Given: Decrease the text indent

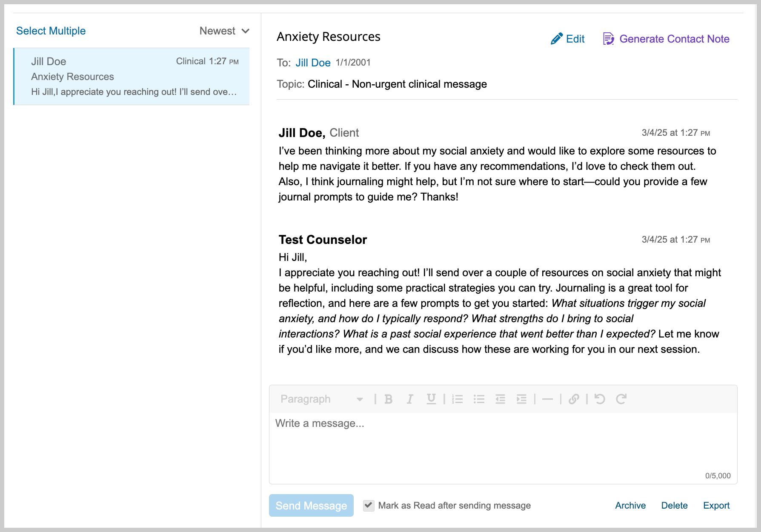Looking at the screenshot, I should [500, 399].
